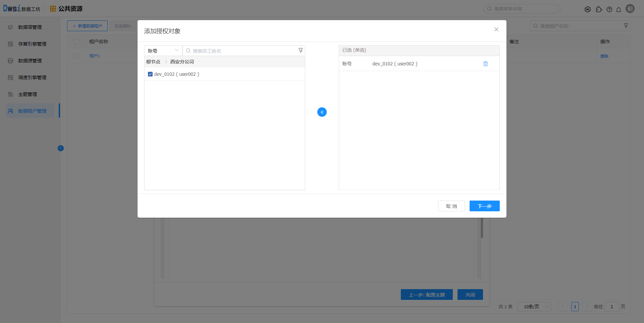Click the double-arrow transfer button
Image resolution: width=644 pixels, height=323 pixels.
pyautogui.click(x=322, y=112)
